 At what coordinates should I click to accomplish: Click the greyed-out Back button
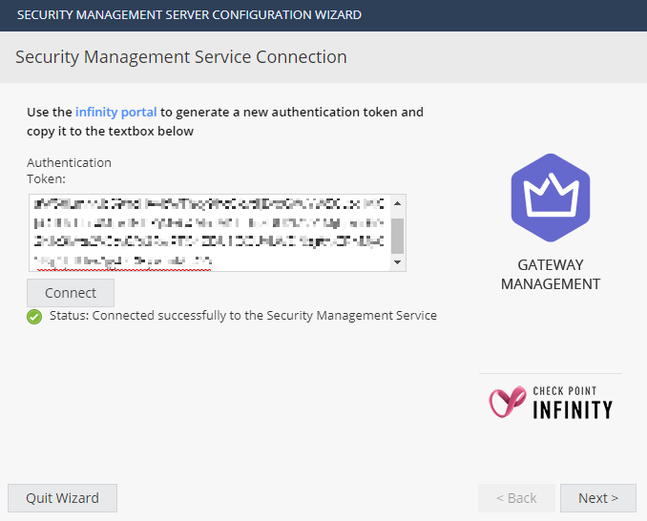[515, 498]
